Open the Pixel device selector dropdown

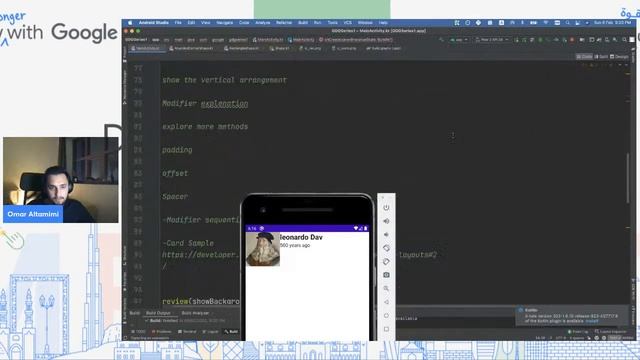click(x=491, y=40)
